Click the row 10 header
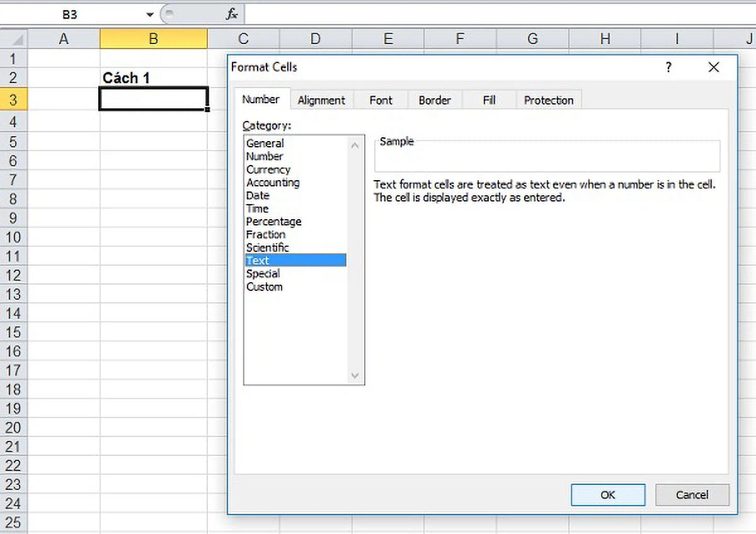This screenshot has width=756, height=534. (x=13, y=237)
